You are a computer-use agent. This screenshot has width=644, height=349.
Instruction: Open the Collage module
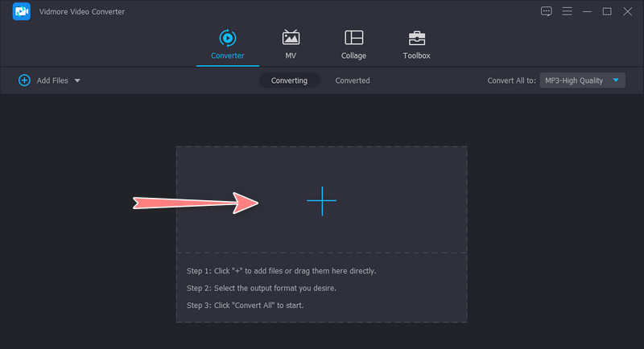click(353, 38)
